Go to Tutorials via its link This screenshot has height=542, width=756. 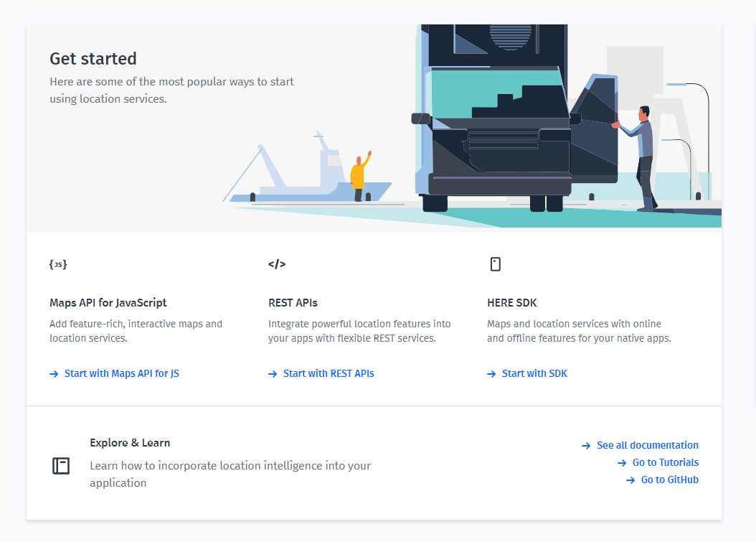(x=666, y=462)
